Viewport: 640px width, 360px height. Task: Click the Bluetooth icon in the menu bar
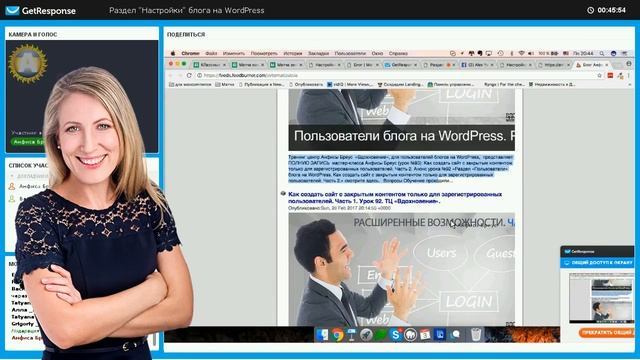(x=512, y=53)
